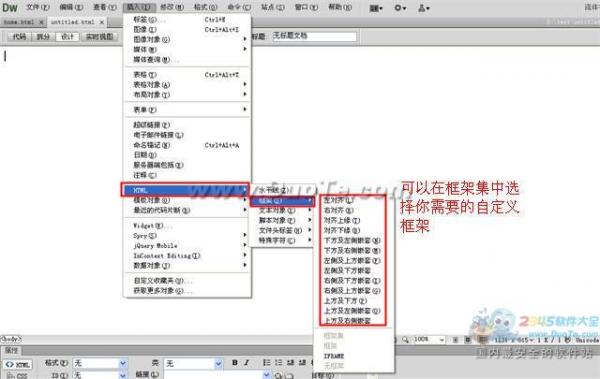The image size is (600, 379).
Task: Open the user site management icon
Action: pos(423,8)
